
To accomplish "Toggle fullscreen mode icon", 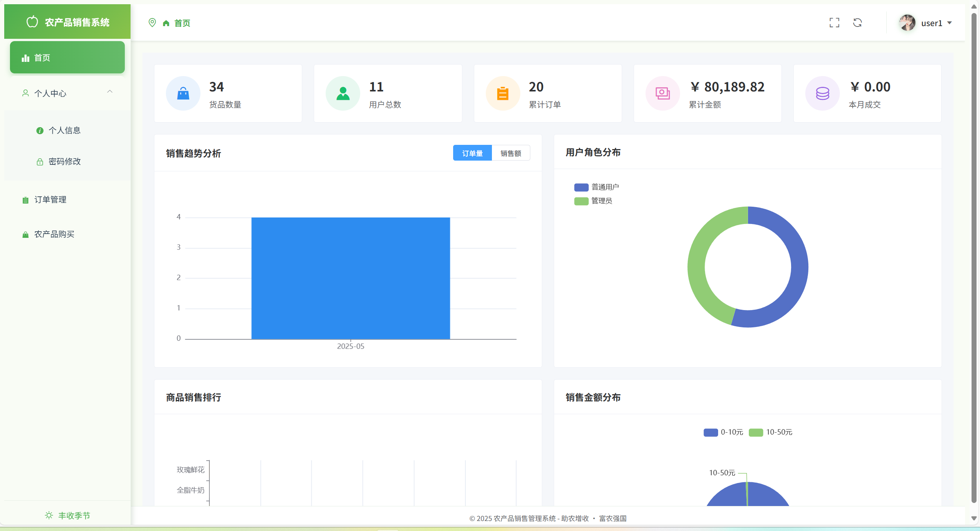I will tap(834, 23).
